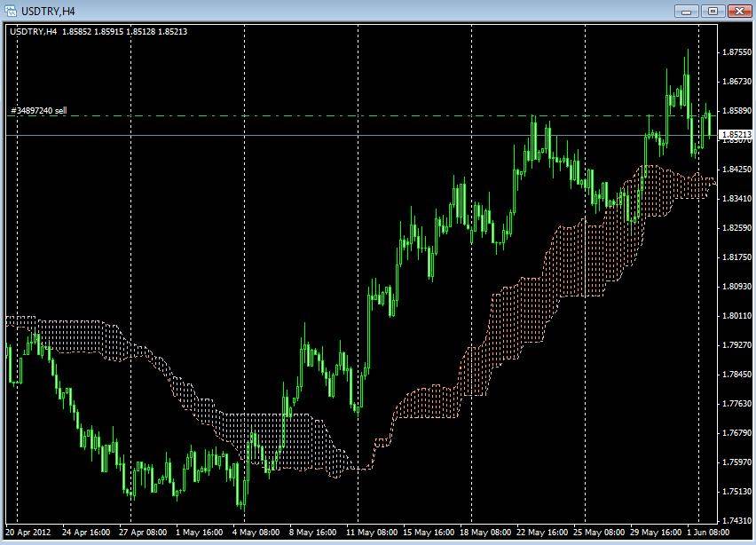Select the #34897240 sell order label
The height and width of the screenshot is (545, 756).
[x=38, y=111]
